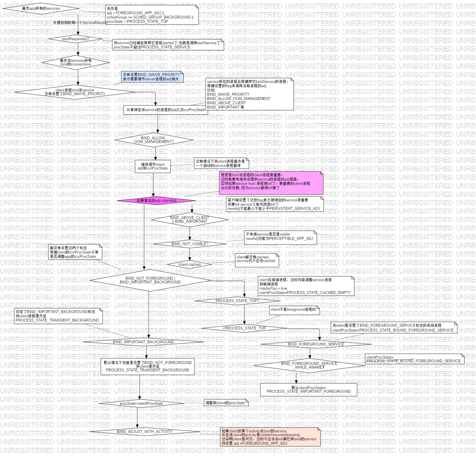476x458 pixels.
Task: Select the '遍历该services所有bind的connections' diamond
Action: click(76, 63)
